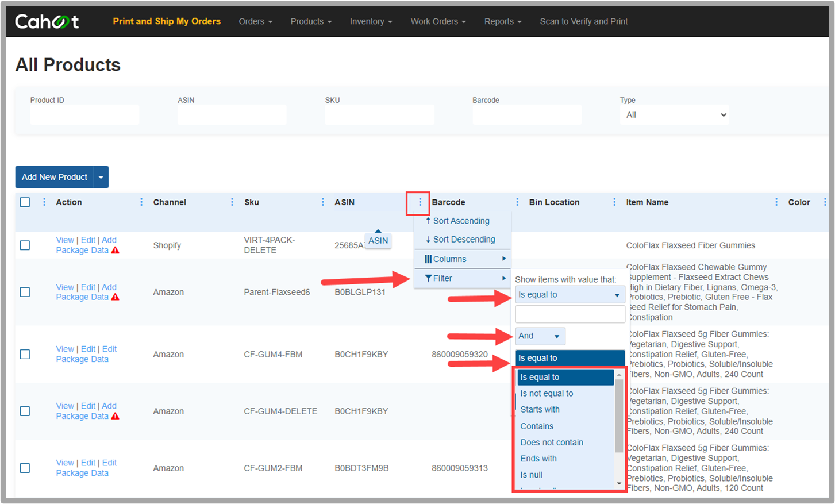
Task: Click warning icon in CF-GUM4-DELETE row
Action: (116, 416)
